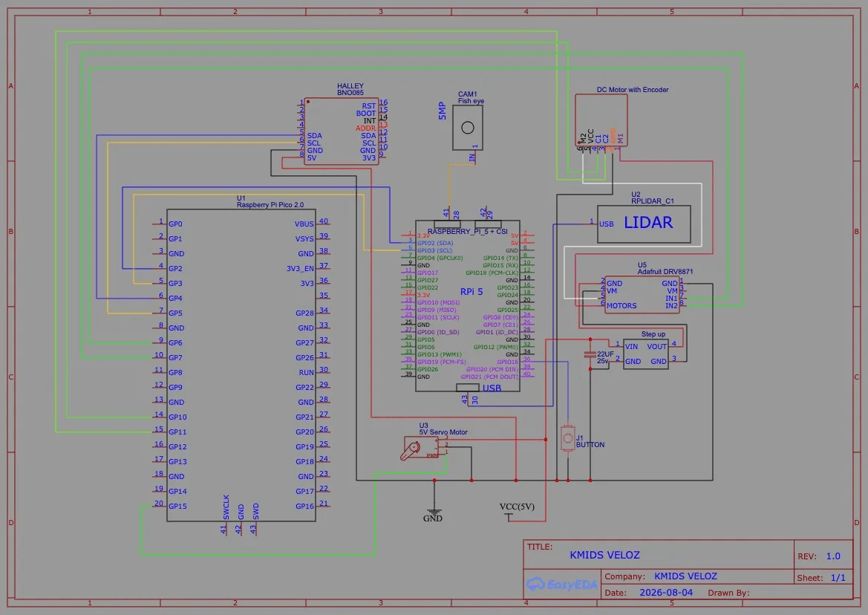Select RUN pin on the Pico
This screenshot has width=868, height=615.
[x=306, y=373]
